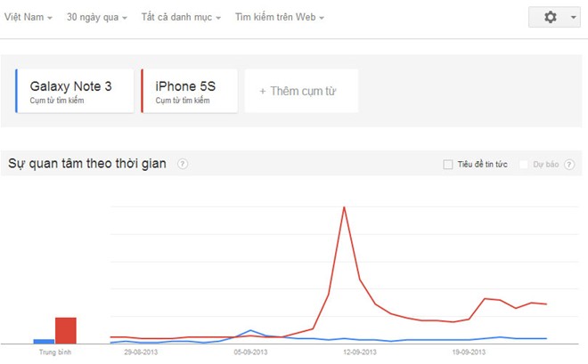This screenshot has height=364, width=588.
Task: Click the 05-09-2013 date axis label
Action: (x=250, y=352)
